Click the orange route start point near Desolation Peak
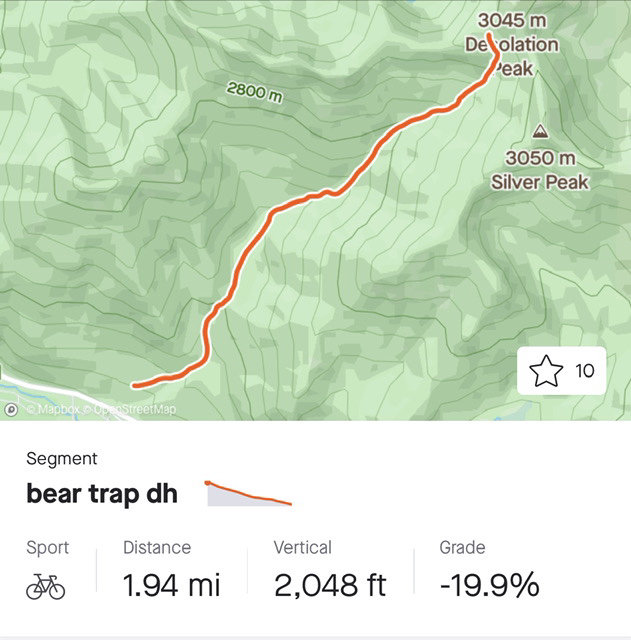Viewport: 631px width, 640px height. pos(489,36)
